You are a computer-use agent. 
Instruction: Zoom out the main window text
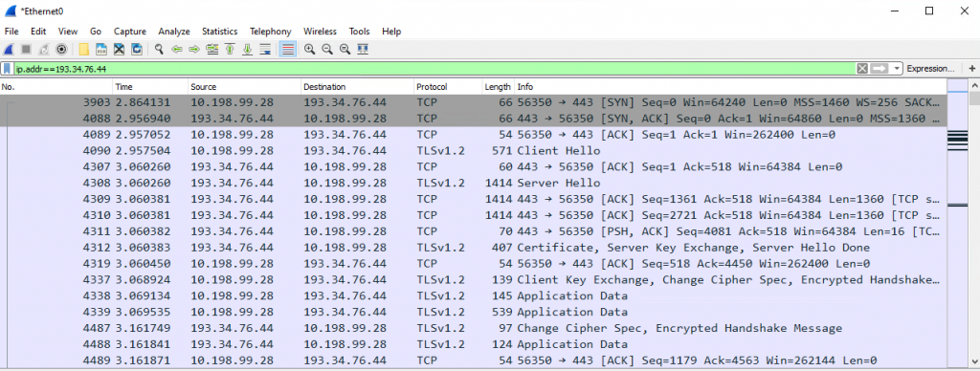(327, 50)
